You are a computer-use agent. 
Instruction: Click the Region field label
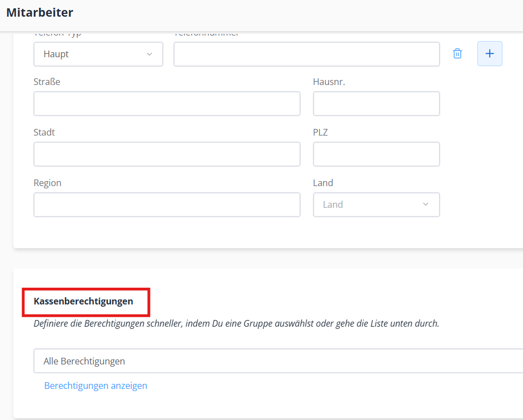(x=47, y=183)
